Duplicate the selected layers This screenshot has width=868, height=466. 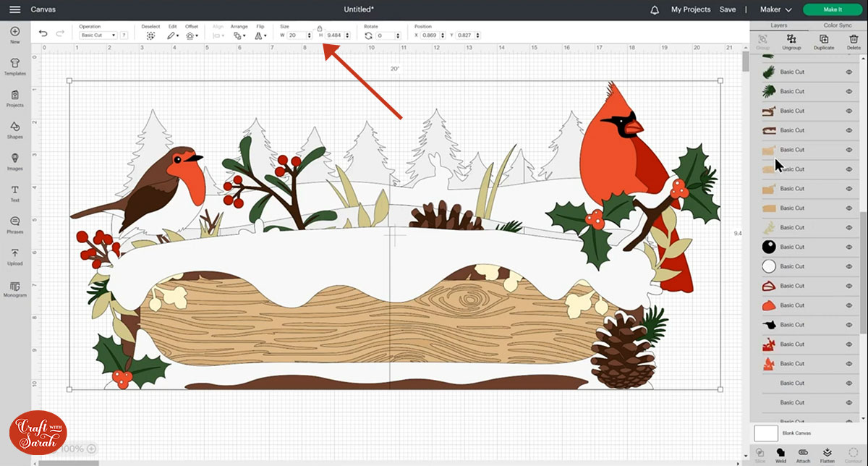pyautogui.click(x=823, y=41)
